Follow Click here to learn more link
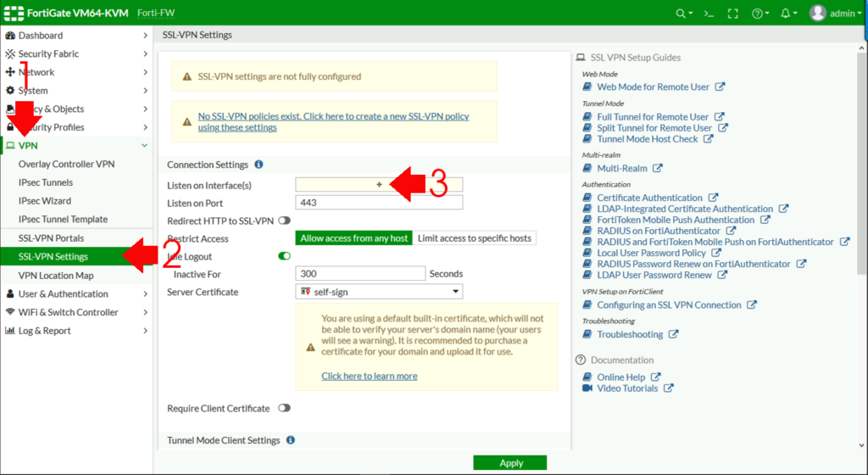The image size is (868, 475). pos(370,376)
